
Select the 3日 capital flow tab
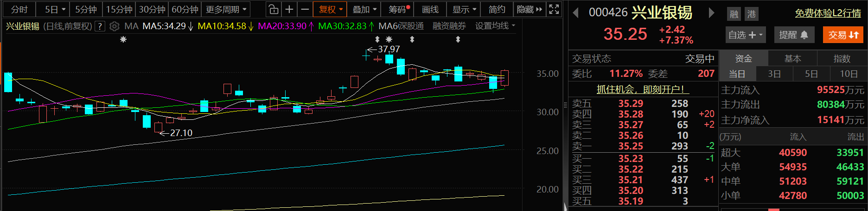pos(774,74)
